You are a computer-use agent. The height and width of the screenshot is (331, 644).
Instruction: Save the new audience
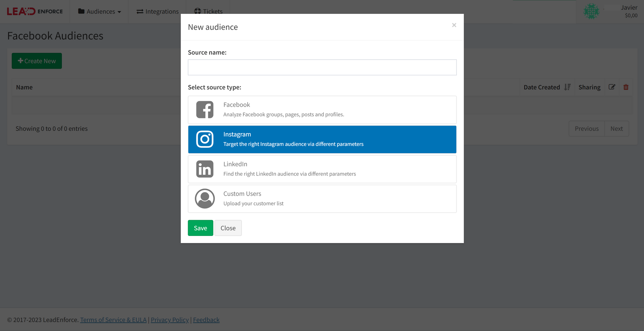click(x=200, y=228)
